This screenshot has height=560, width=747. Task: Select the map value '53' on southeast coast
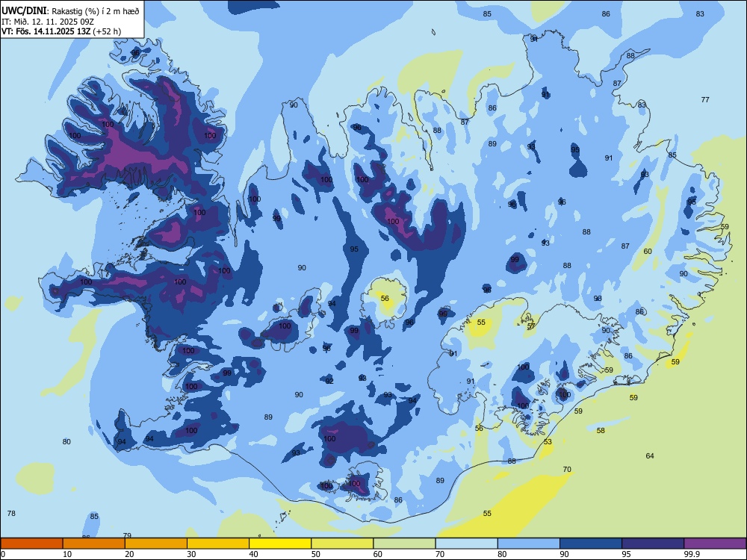tap(548, 442)
